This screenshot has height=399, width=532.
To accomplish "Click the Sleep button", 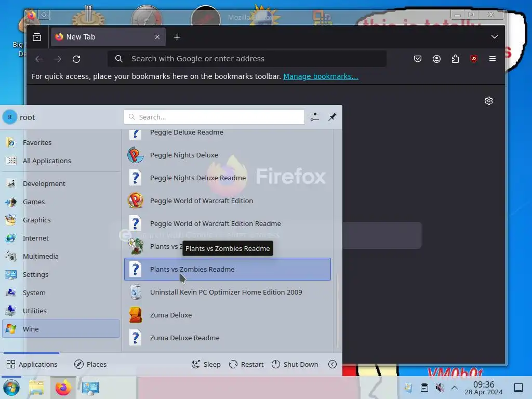I will 206,364.
